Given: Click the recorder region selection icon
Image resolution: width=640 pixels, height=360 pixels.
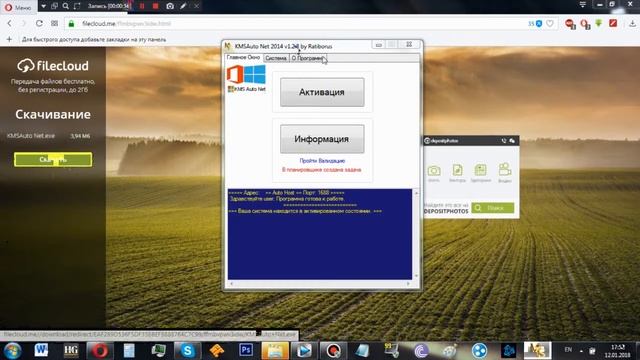Looking at the screenshot, I should (77, 6).
